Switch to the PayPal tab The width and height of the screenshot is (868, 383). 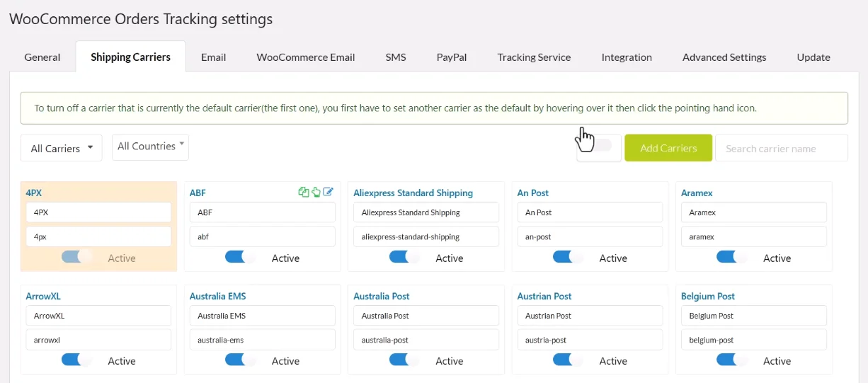[x=452, y=57]
